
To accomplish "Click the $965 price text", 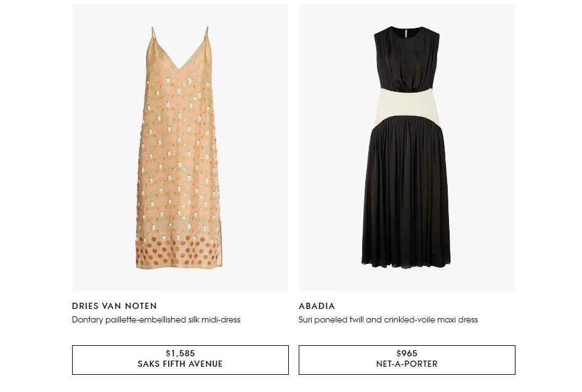I will tap(406, 353).
